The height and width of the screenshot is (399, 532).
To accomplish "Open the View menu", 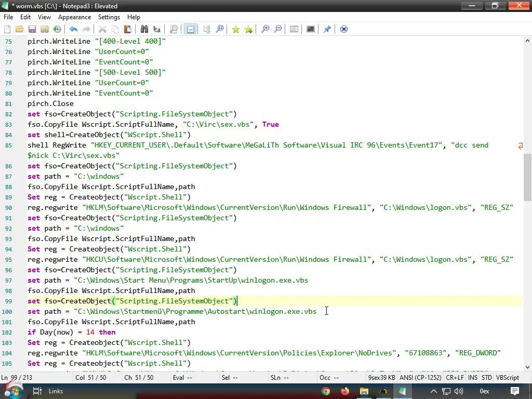I will 45,17.
